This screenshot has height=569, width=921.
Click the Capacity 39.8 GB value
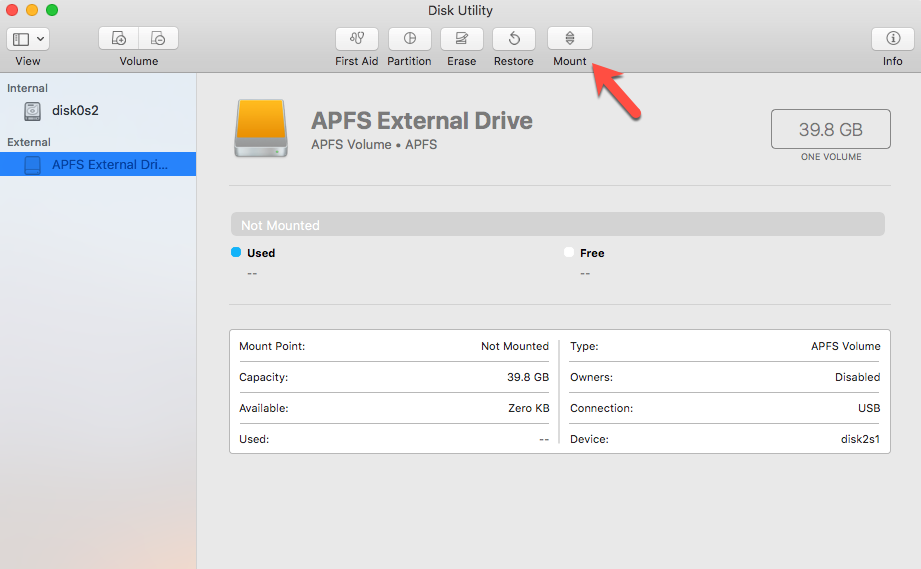[x=528, y=377]
